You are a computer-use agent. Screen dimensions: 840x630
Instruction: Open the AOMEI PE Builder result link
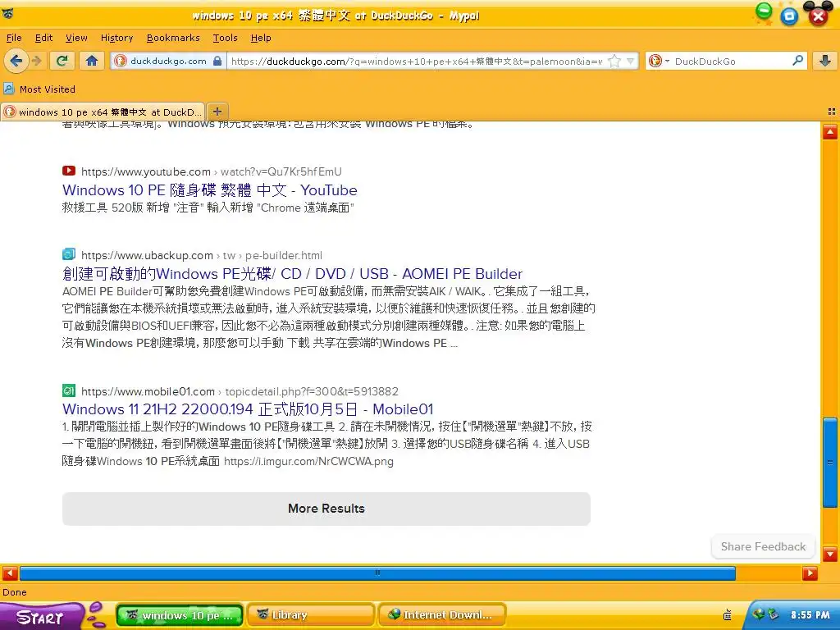click(x=292, y=274)
